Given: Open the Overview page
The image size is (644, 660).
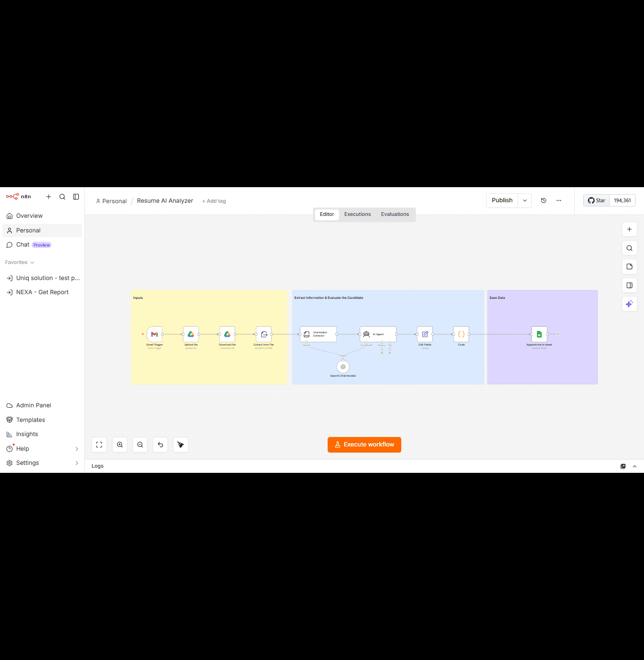Looking at the screenshot, I should 42,216.
